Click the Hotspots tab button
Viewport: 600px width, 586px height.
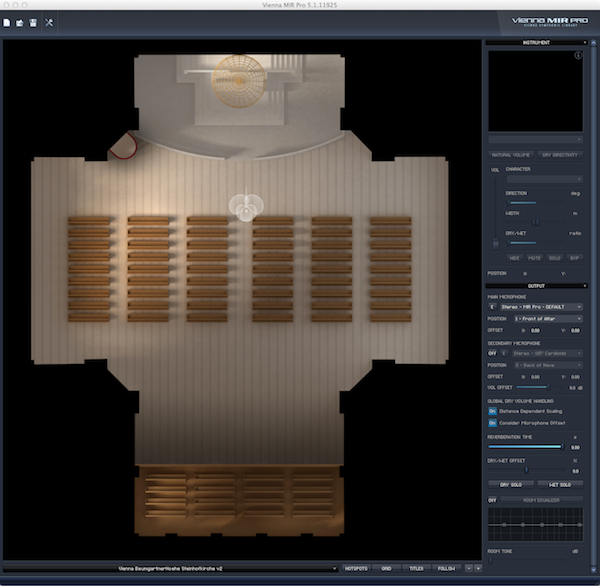(356, 568)
